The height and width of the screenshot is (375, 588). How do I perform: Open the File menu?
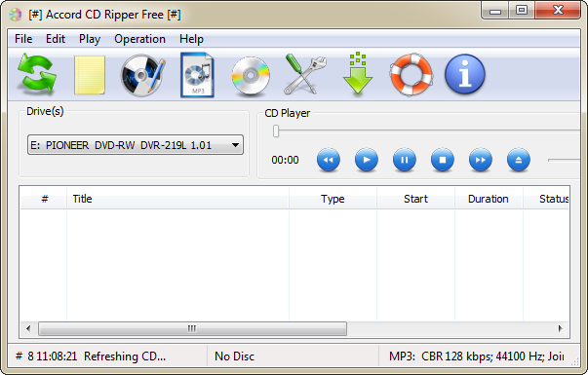pyautogui.click(x=23, y=39)
